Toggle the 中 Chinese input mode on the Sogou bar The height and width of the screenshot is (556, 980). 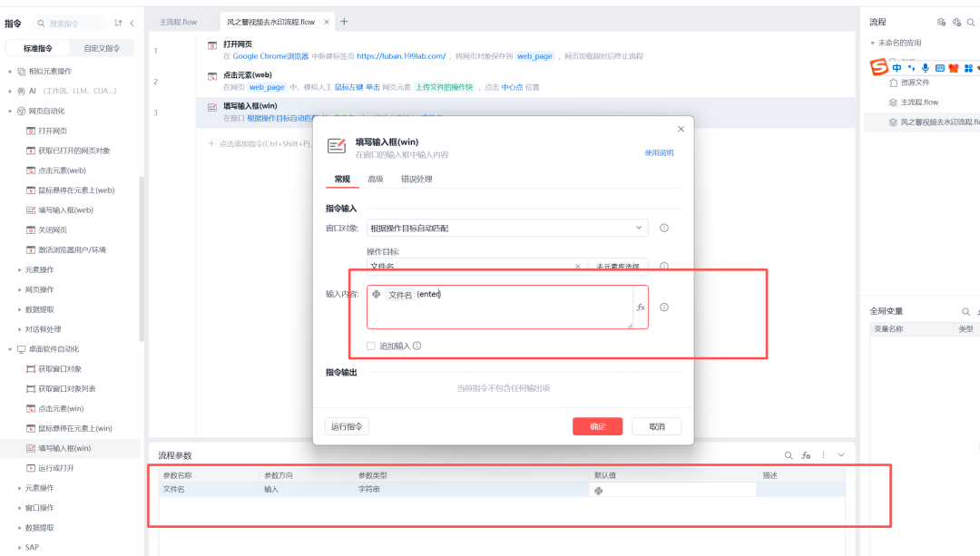[897, 67]
